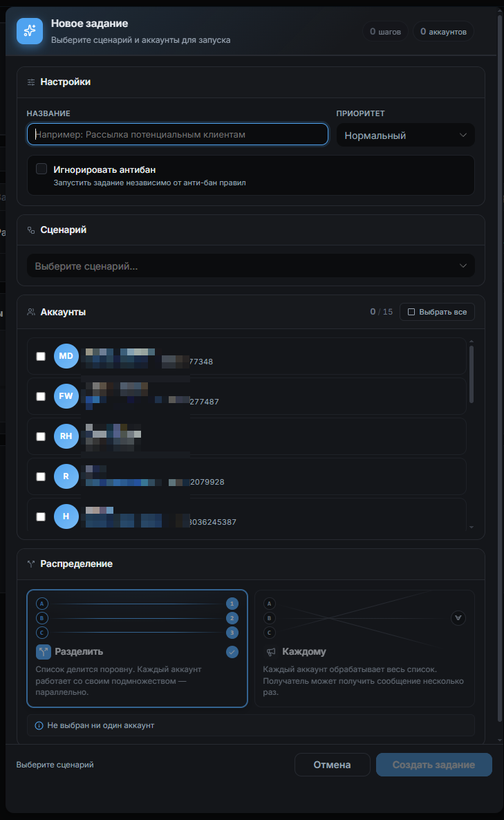The image size is (504, 820).
Task: Click the split icon beside Разделить
Action: click(x=44, y=651)
